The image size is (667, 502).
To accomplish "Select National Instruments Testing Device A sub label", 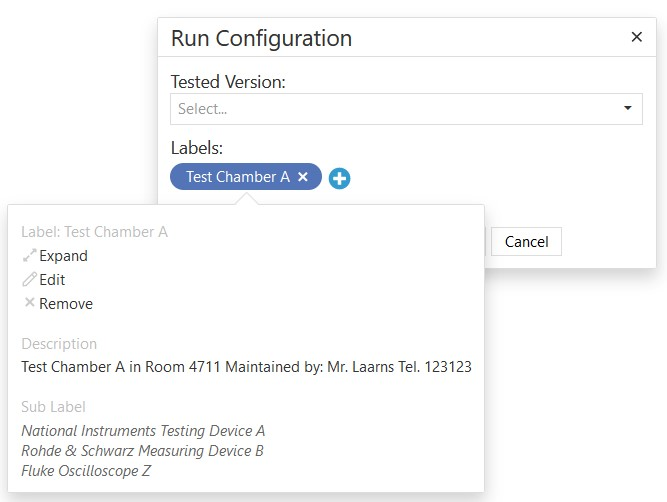I will pos(143,431).
